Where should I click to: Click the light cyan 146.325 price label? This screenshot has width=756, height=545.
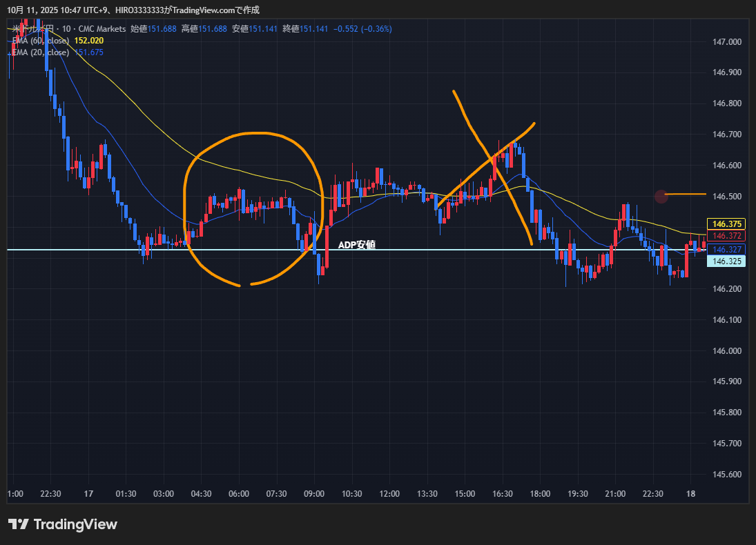click(726, 261)
